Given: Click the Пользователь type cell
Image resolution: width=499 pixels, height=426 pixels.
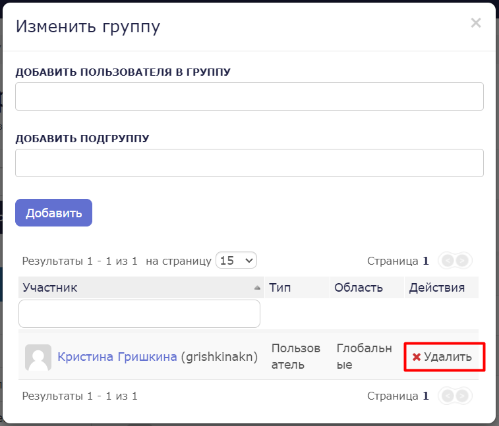Looking at the screenshot, I should (x=296, y=356).
